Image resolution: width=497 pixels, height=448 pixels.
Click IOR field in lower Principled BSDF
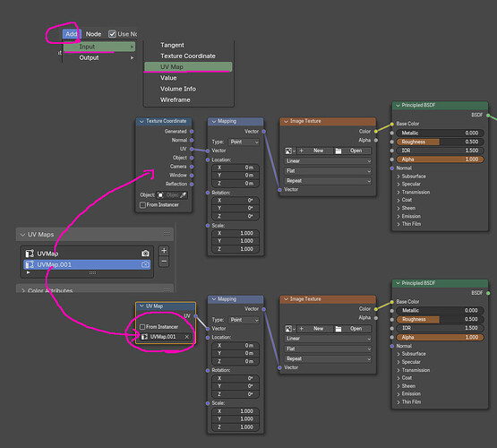(440, 328)
